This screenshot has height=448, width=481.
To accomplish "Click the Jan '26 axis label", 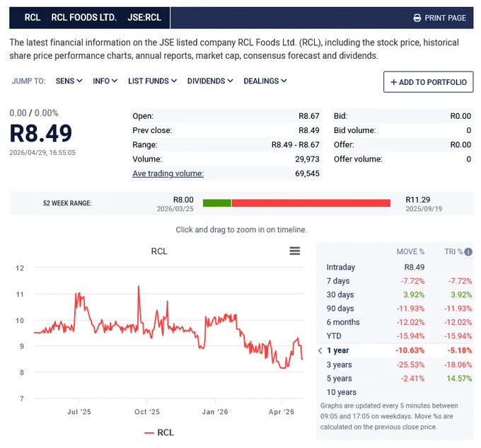I will coord(215,412).
